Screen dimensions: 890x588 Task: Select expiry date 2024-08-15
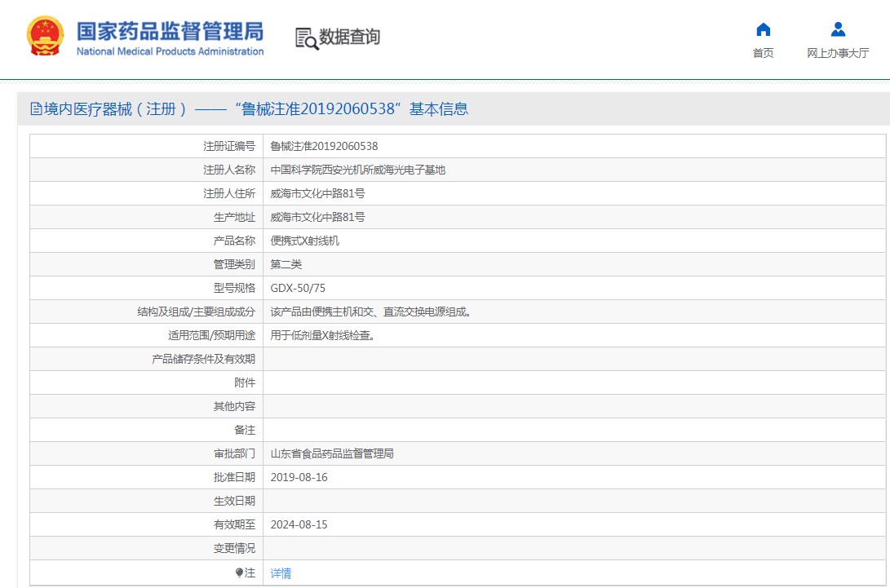[299, 524]
